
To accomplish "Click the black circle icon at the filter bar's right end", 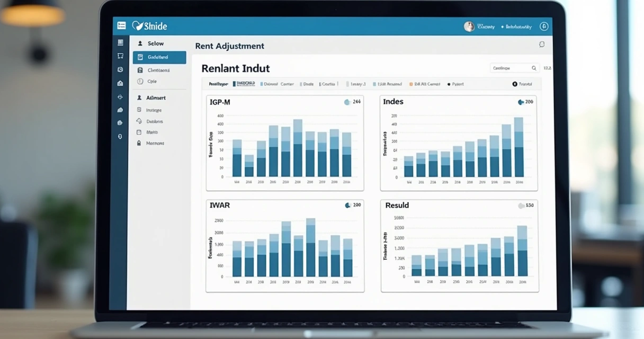I will pos(515,84).
